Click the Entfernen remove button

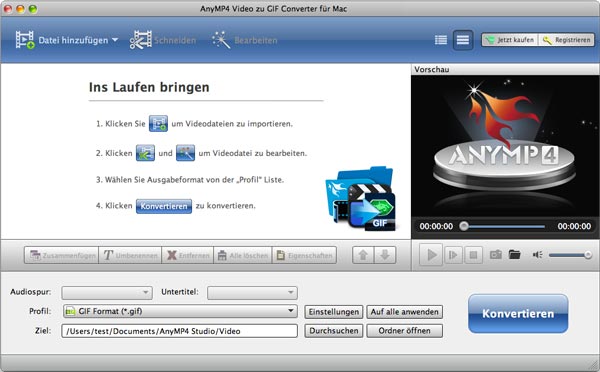[188, 255]
